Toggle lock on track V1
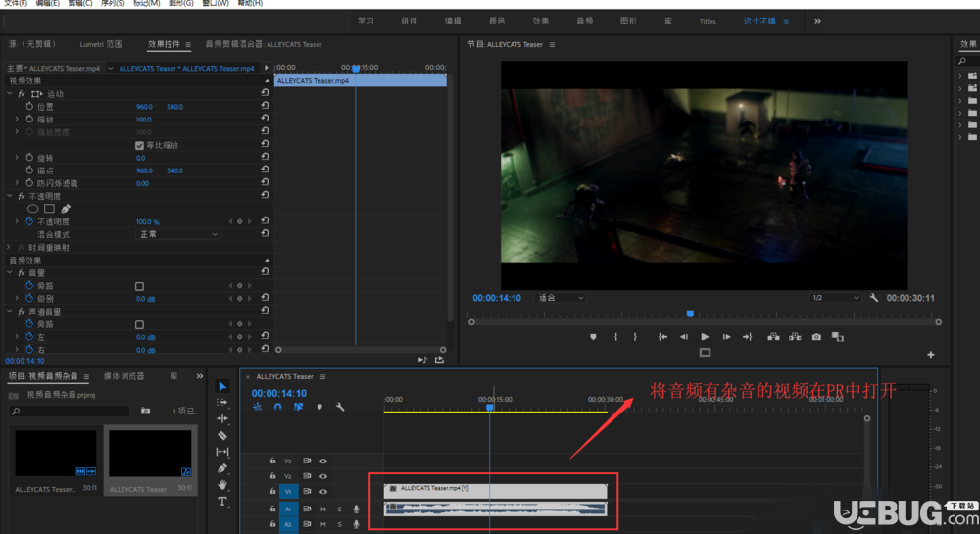Viewport: 980px width, 534px height. (272, 492)
